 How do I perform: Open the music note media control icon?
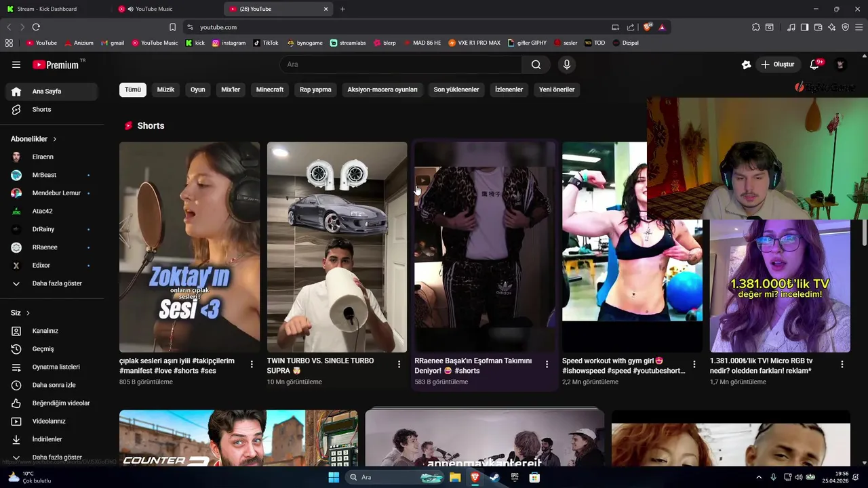click(x=791, y=27)
